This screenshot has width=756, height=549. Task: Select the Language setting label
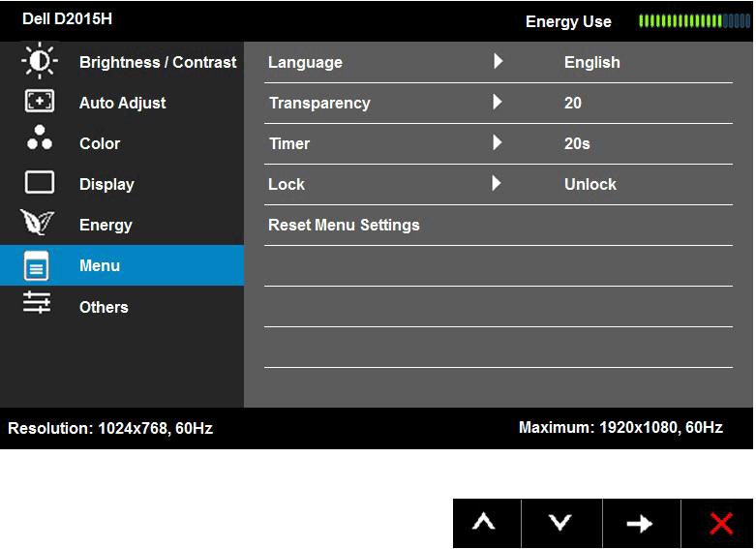[x=305, y=62]
